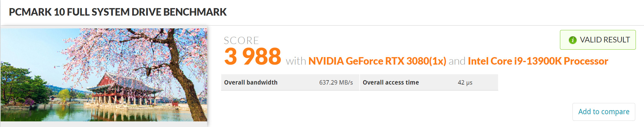Select the 3 988 score value
The width and height of the screenshot is (644, 127).
[x=252, y=57]
